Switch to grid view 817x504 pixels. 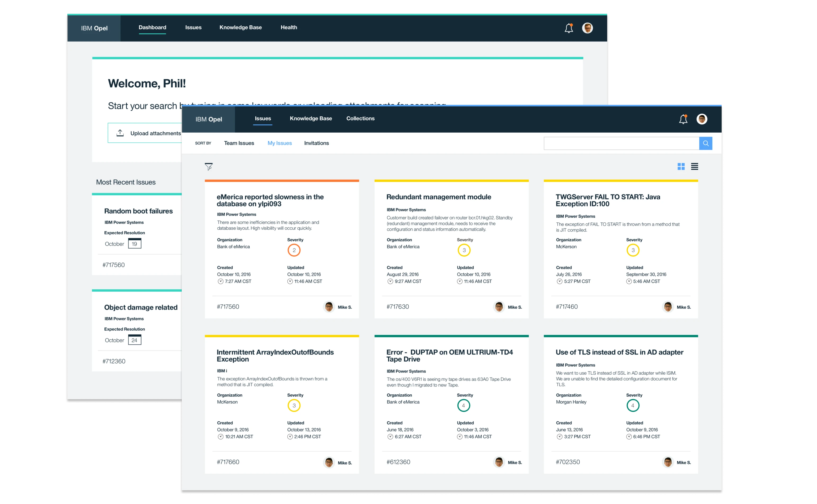681,166
